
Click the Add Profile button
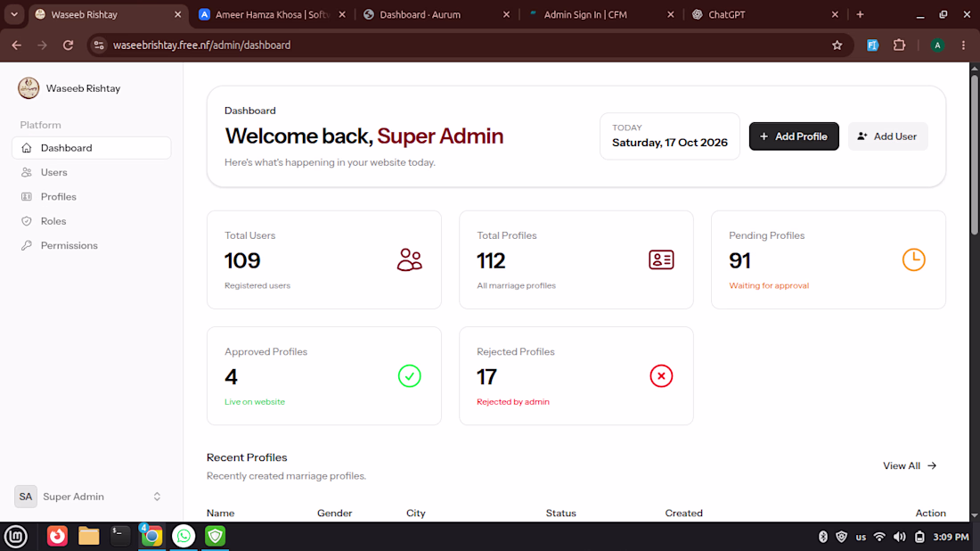tap(794, 136)
